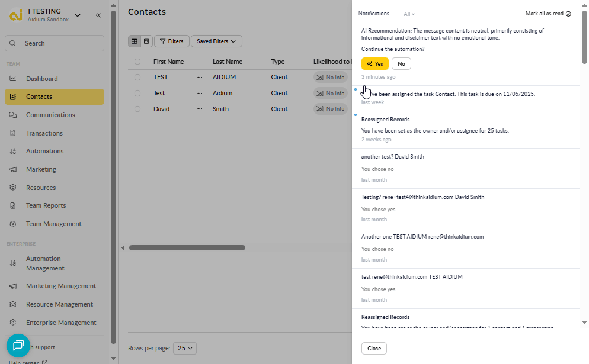
Task: Open the chat support bubble
Action: point(18,346)
